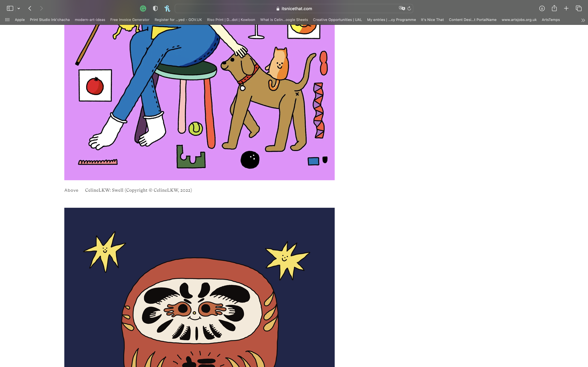
Task: Click the Honey extension icon
Action: pyautogui.click(x=167, y=9)
